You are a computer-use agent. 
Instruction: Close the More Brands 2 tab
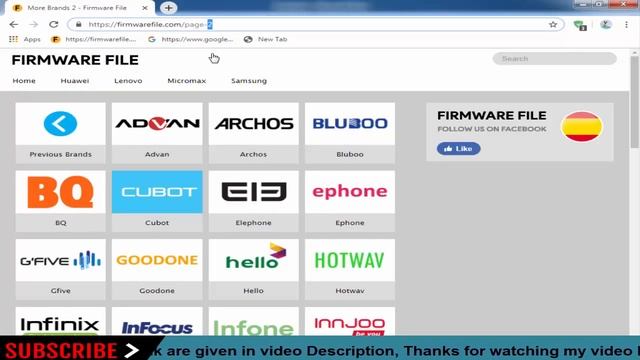[145, 8]
